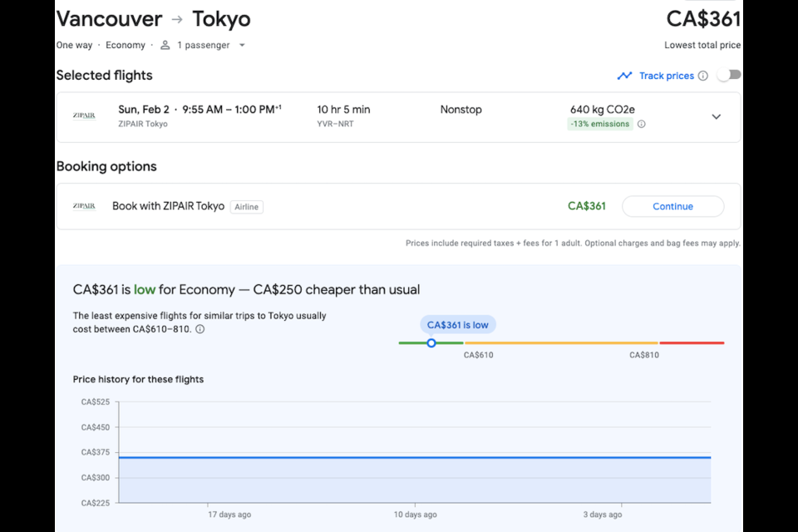Click the ZIPAIR Tokyo airline name under flight time

click(143, 124)
